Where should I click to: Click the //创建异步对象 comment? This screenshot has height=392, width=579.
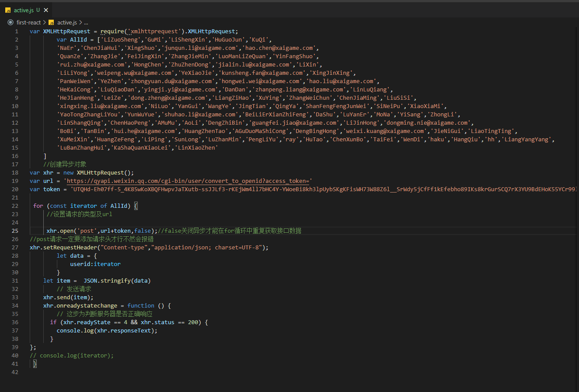pyautogui.click(x=65, y=164)
